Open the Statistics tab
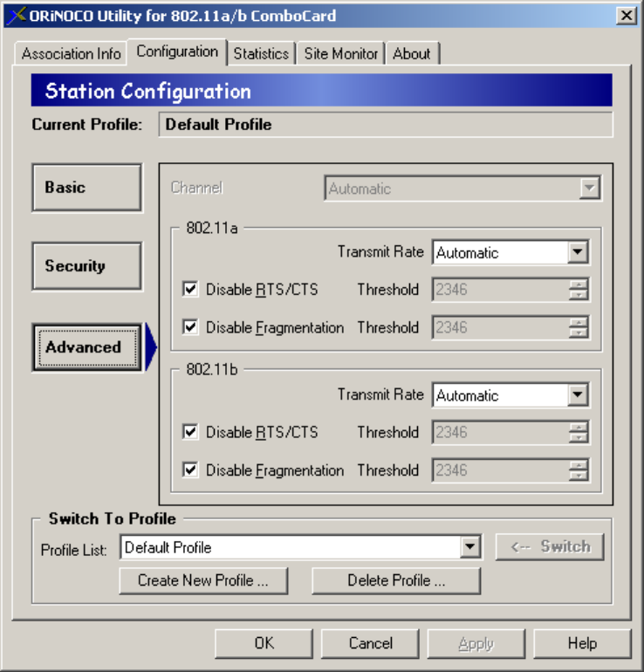Screen dimensions: 644x672 [x=261, y=54]
